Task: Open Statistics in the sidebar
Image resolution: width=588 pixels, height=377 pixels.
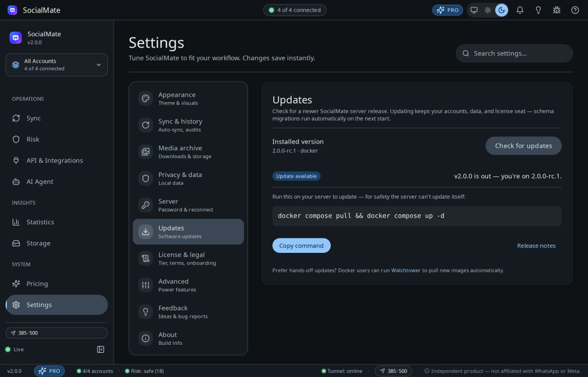Action: pyautogui.click(x=57, y=222)
